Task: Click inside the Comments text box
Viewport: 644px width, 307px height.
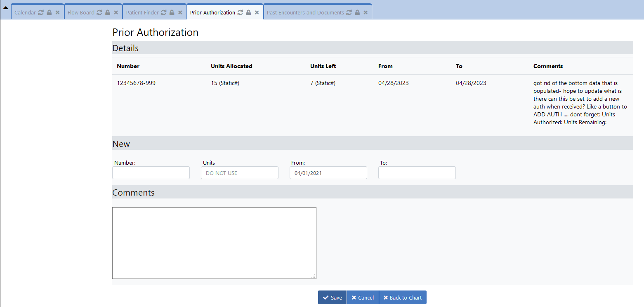Action: coord(214,243)
